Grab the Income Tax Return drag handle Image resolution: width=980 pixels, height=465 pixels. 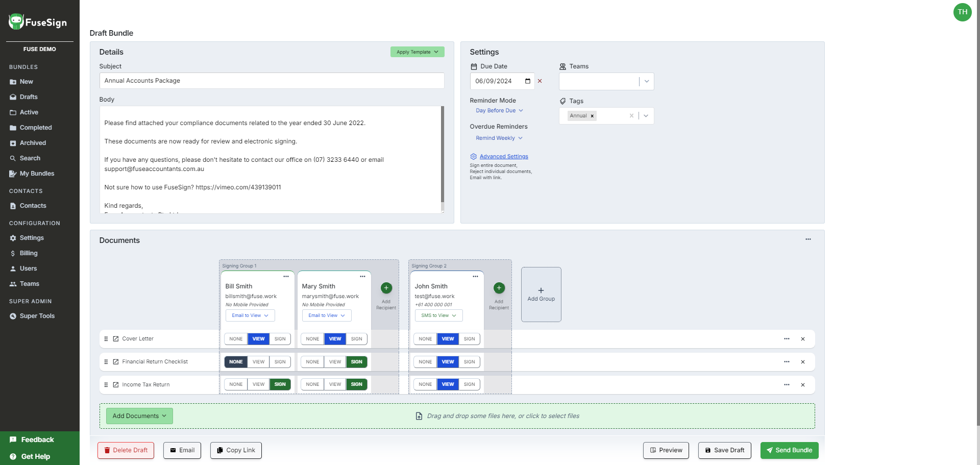(x=106, y=385)
